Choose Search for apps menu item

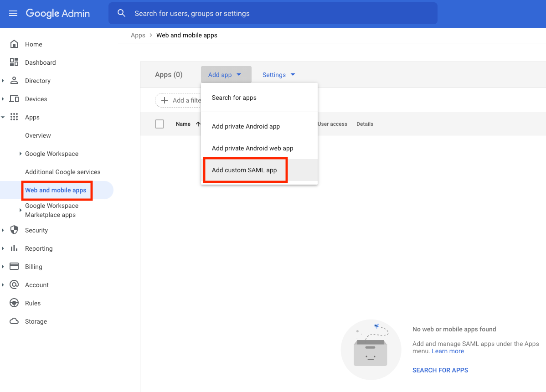(259, 98)
